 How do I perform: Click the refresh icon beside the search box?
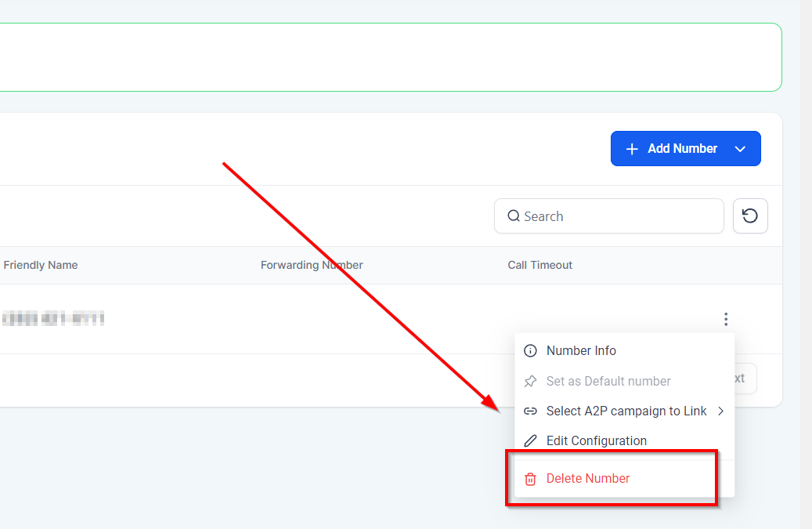750,216
